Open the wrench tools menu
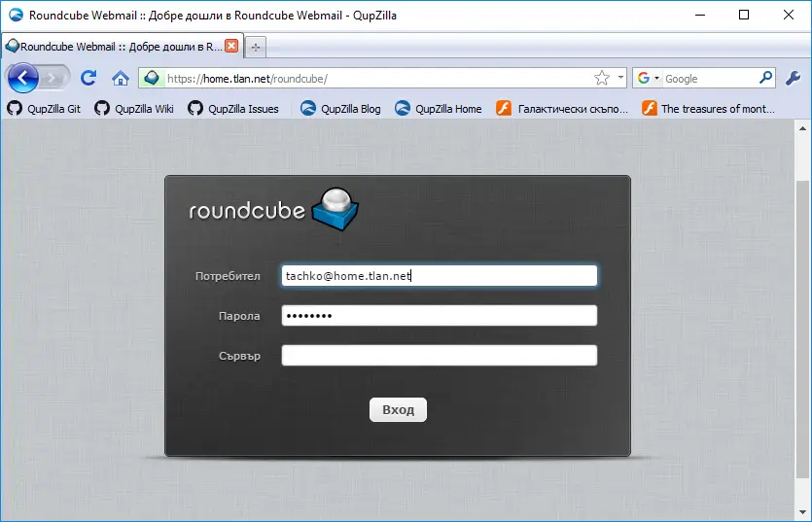 (x=793, y=78)
